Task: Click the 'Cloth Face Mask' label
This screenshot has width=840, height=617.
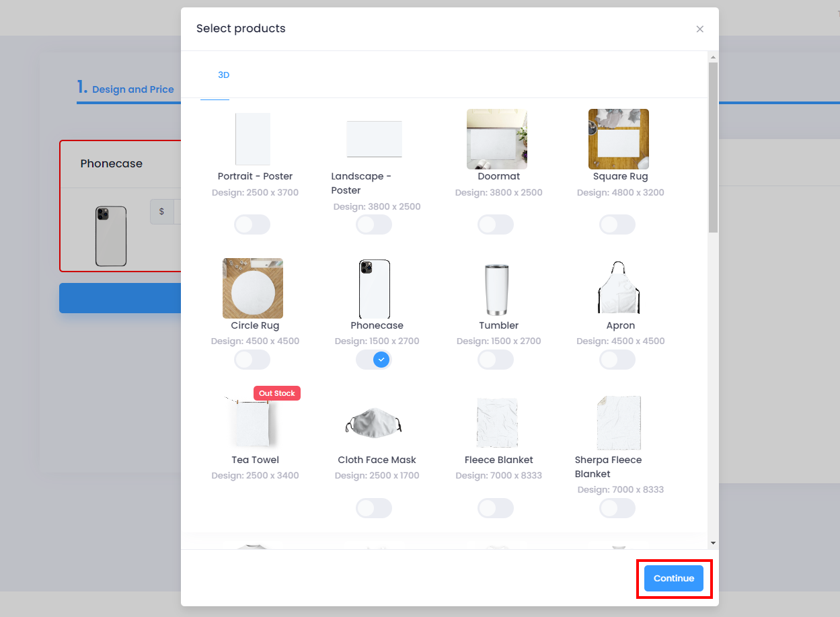Action: (377, 460)
